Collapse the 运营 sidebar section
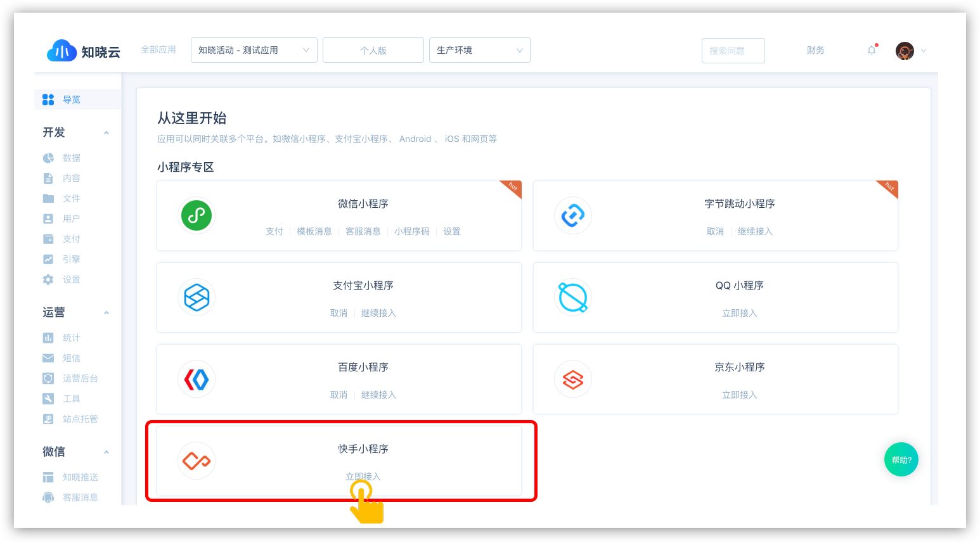 pos(106,313)
